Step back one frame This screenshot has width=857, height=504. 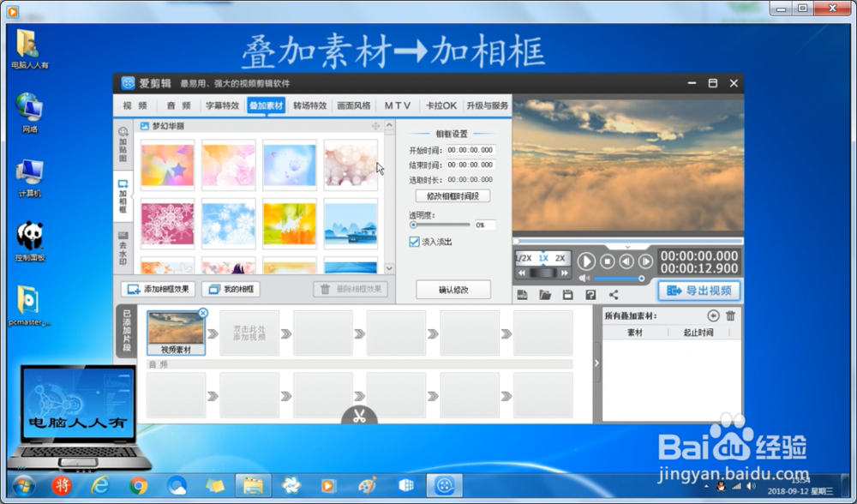626,261
